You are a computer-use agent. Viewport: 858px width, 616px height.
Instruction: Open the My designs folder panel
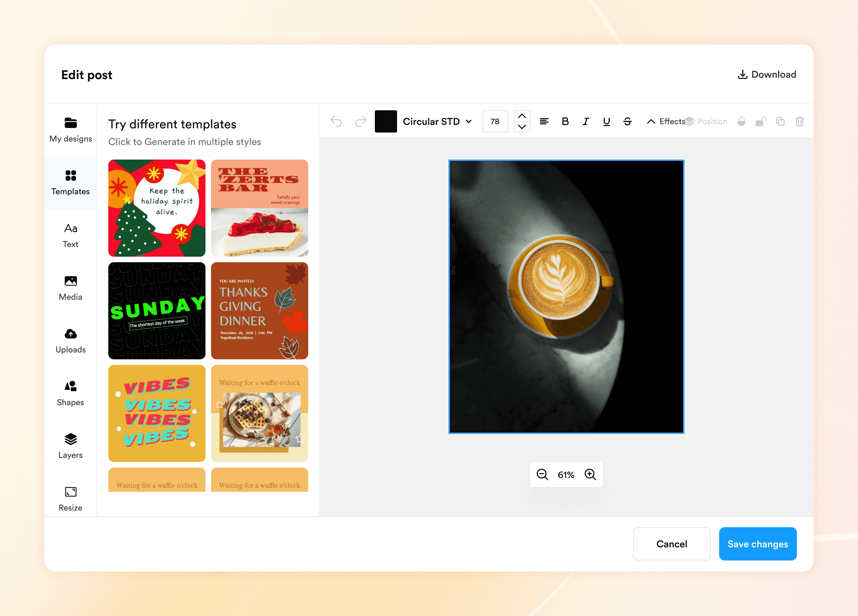(x=70, y=130)
